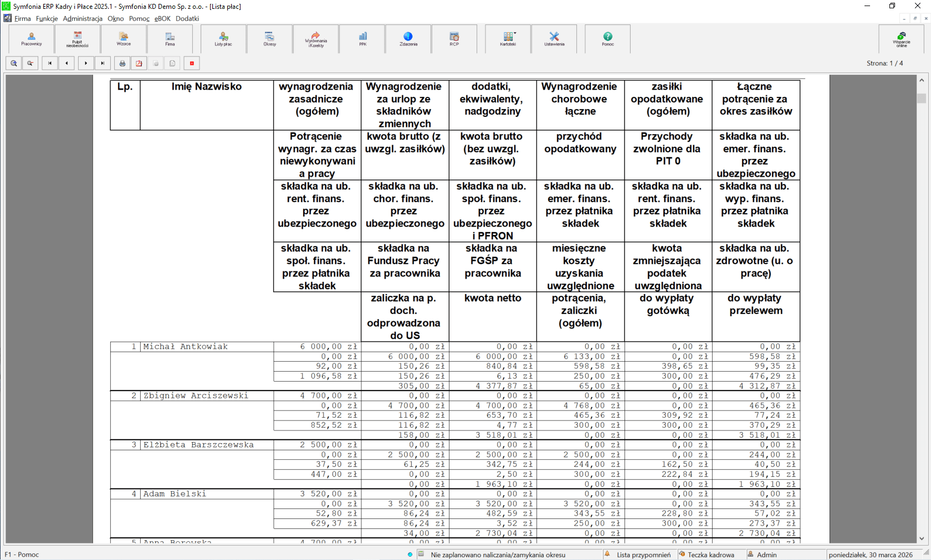Image resolution: width=931 pixels, height=560 pixels.
Task: Click the vertical scrollbar down arrow
Action: coord(922,538)
